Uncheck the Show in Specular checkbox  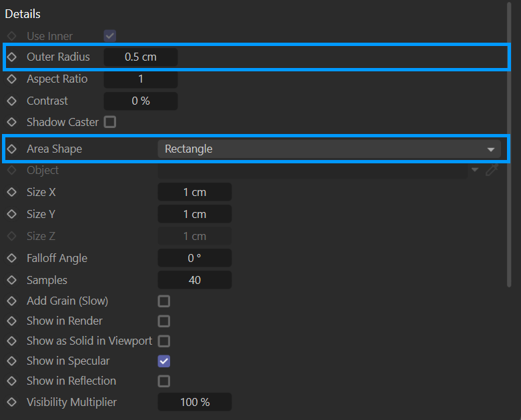pos(164,361)
